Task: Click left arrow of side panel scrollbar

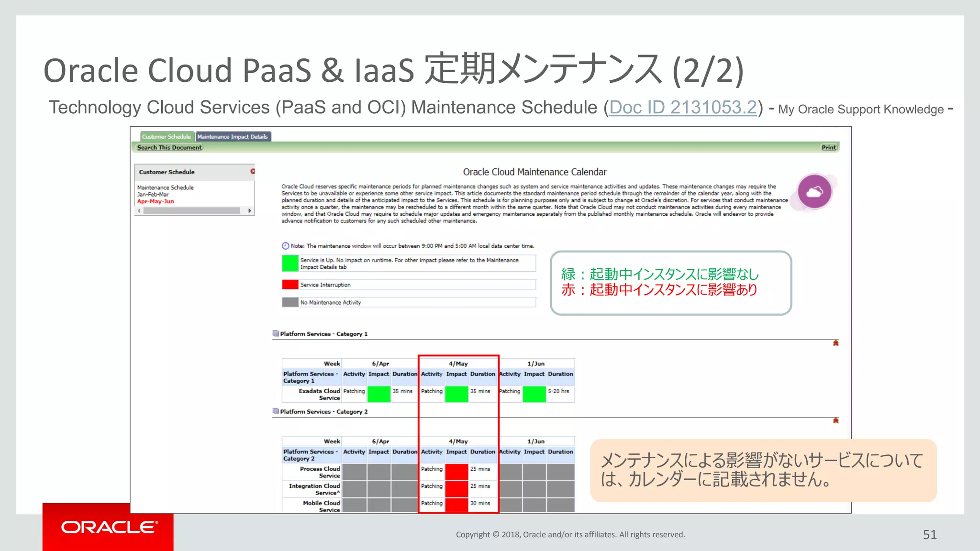Action: pyautogui.click(x=139, y=210)
